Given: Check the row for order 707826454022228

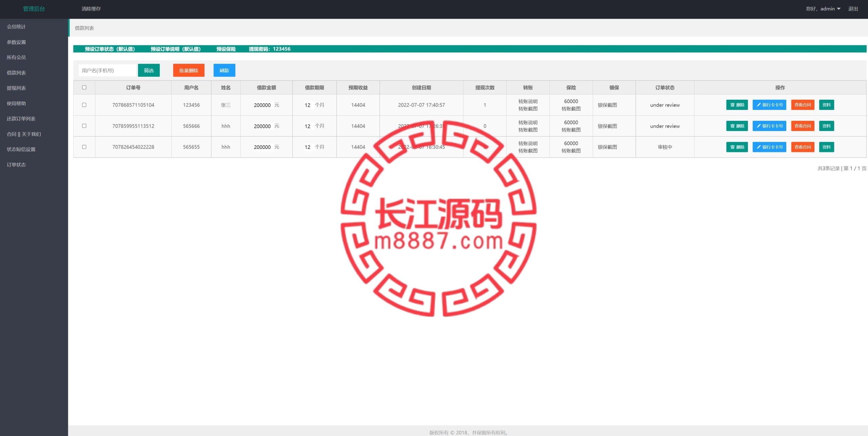Looking at the screenshot, I should (84, 147).
